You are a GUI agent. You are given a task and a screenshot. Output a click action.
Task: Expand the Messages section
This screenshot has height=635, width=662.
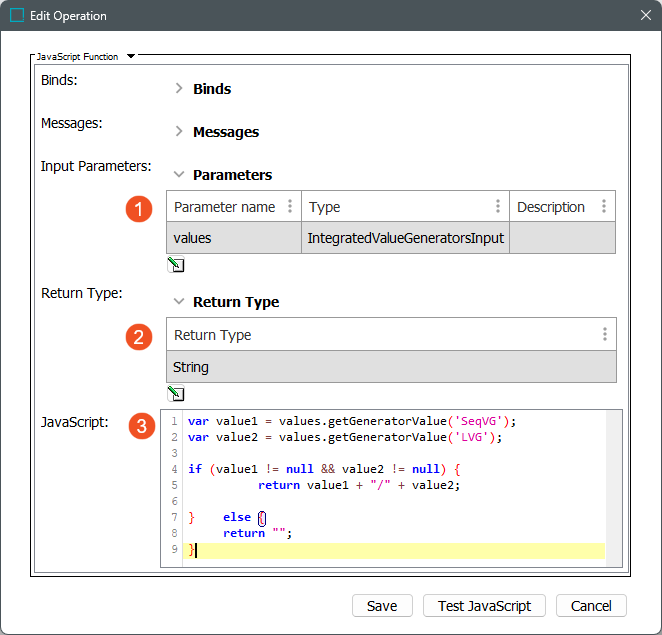(x=179, y=132)
